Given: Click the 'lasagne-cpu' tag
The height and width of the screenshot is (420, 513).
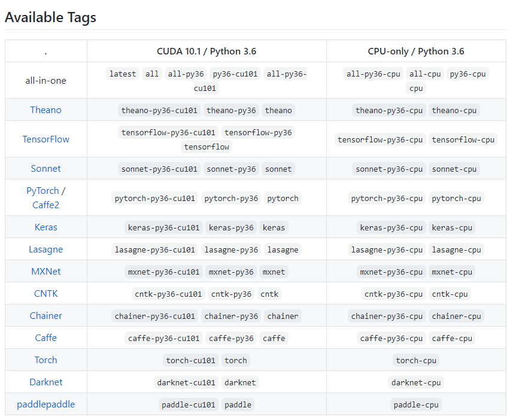Looking at the screenshot, I should 456,250.
